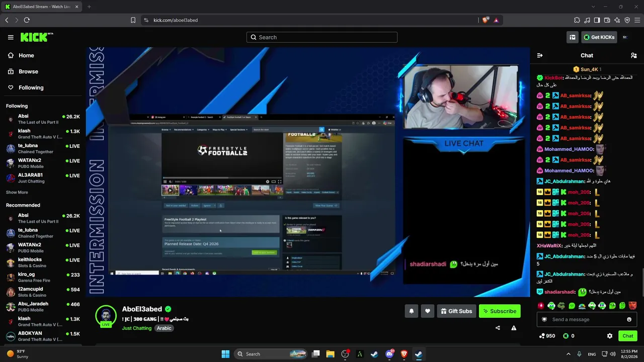Send the message with the Chat button
644x362 pixels.
(x=628, y=336)
